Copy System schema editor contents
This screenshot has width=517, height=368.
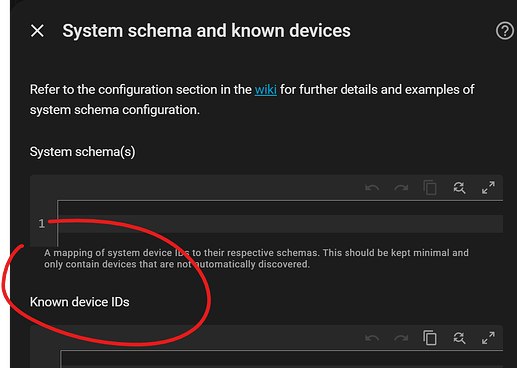pyautogui.click(x=430, y=188)
